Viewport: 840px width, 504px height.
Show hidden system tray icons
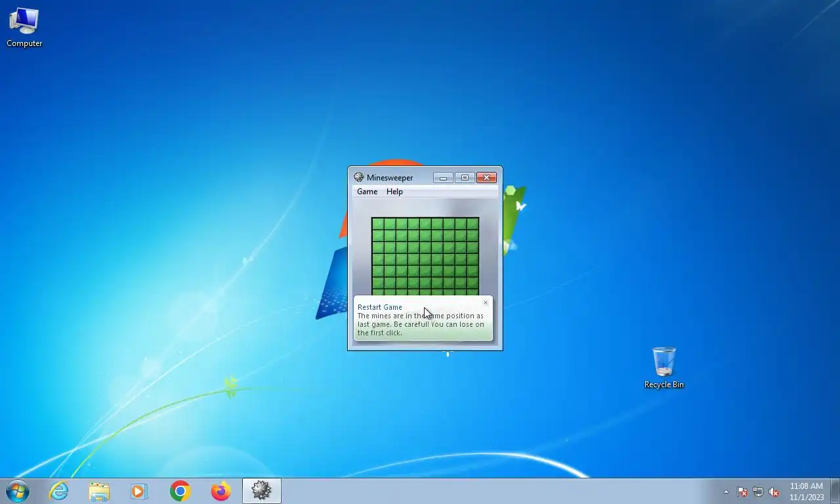(726, 492)
